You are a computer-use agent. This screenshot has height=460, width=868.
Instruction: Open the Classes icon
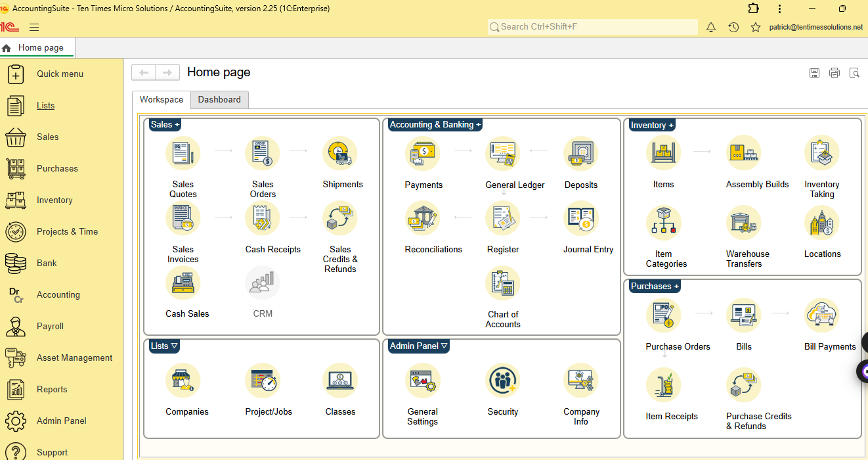click(340, 380)
